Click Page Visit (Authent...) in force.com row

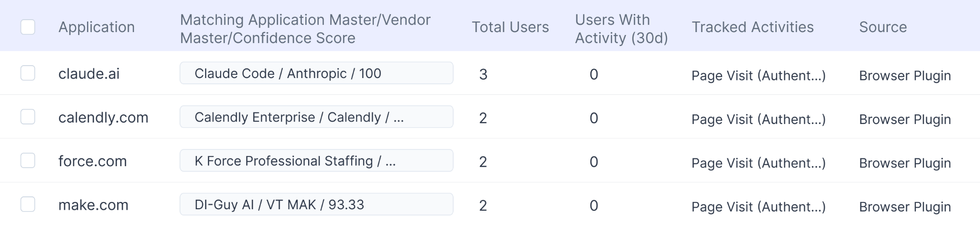758,163
